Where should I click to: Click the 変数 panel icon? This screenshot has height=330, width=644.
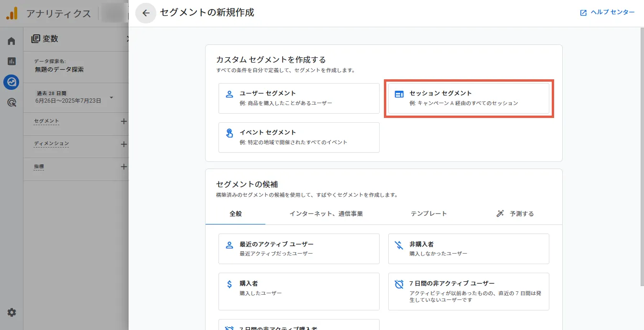(36, 39)
